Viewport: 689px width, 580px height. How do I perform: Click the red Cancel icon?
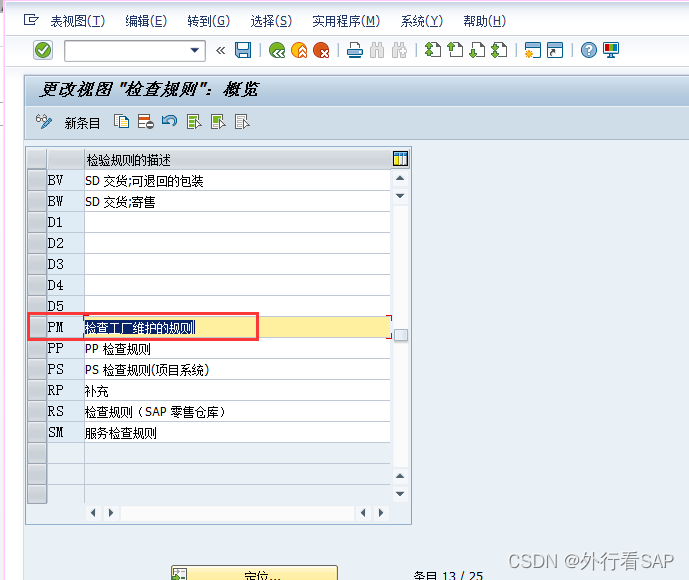tap(321, 50)
